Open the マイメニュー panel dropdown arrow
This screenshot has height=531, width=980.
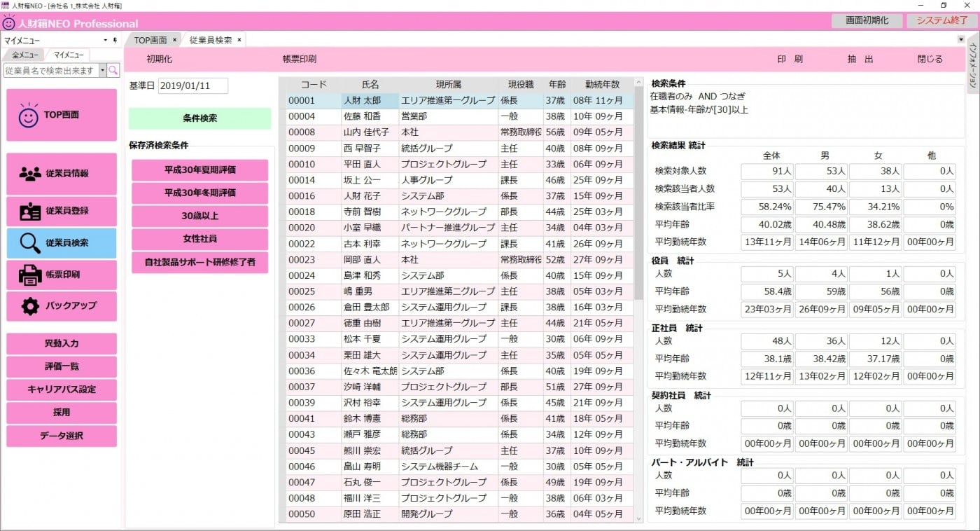(x=106, y=41)
